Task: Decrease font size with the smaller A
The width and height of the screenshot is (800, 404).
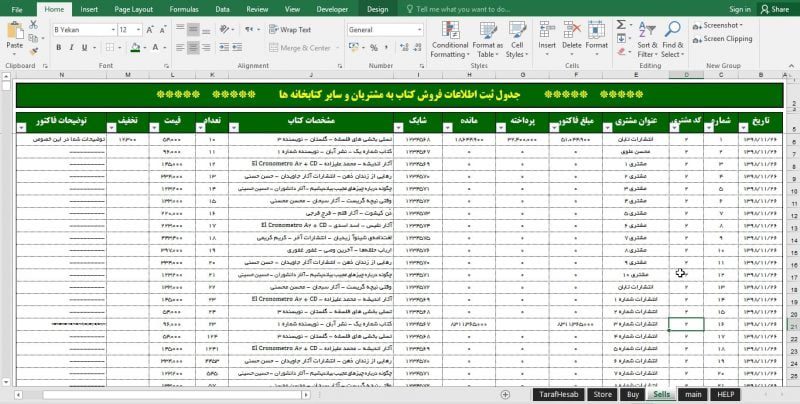Action: (x=163, y=30)
